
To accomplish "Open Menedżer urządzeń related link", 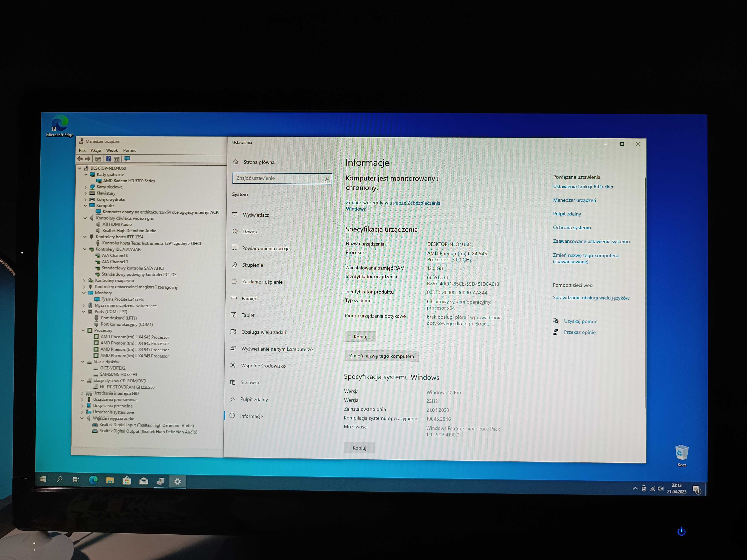I will (x=574, y=200).
